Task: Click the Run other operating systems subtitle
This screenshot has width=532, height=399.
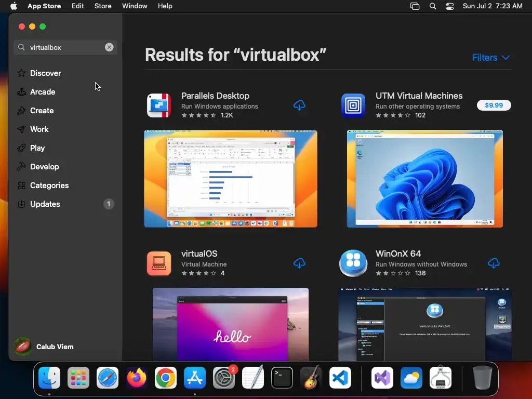Action: click(418, 106)
